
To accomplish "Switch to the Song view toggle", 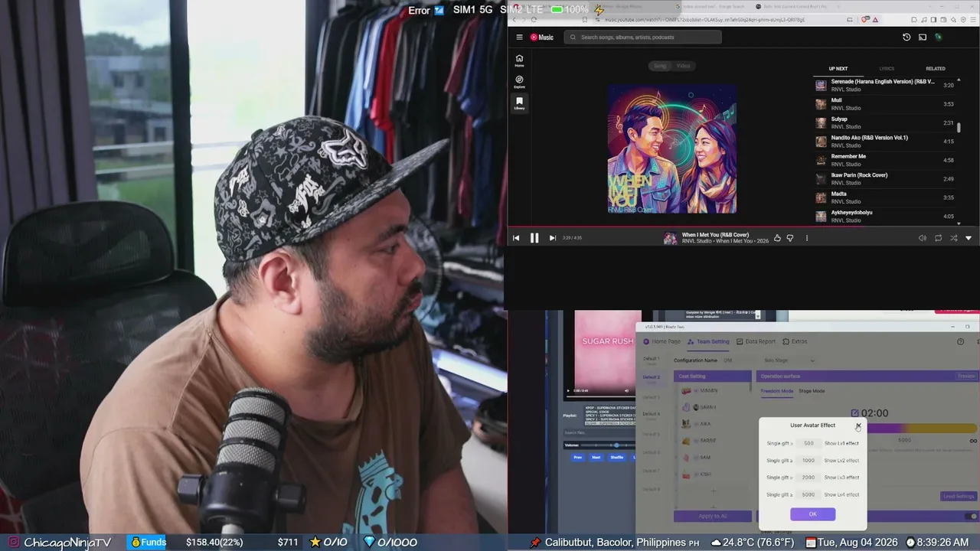I will (660, 66).
